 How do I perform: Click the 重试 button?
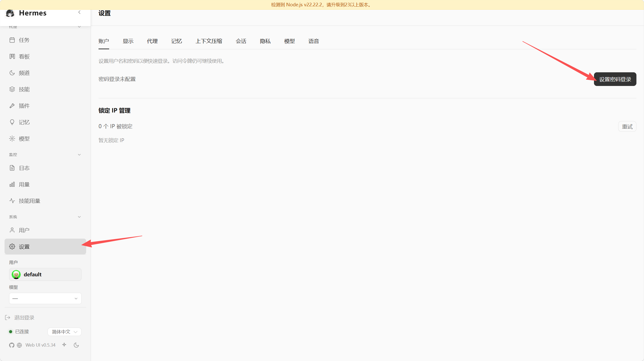[x=627, y=126]
